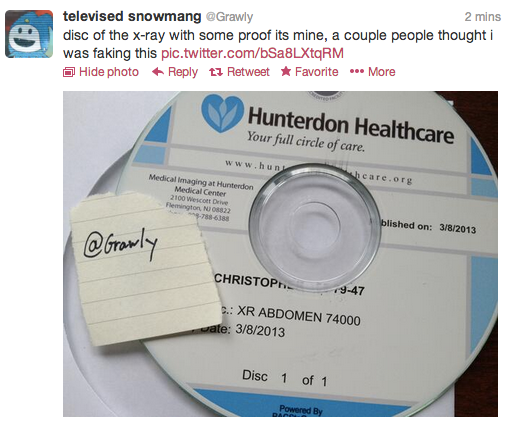Image resolution: width=507 pixels, height=425 pixels.
Task: Click the attached disc photo
Action: [280, 254]
